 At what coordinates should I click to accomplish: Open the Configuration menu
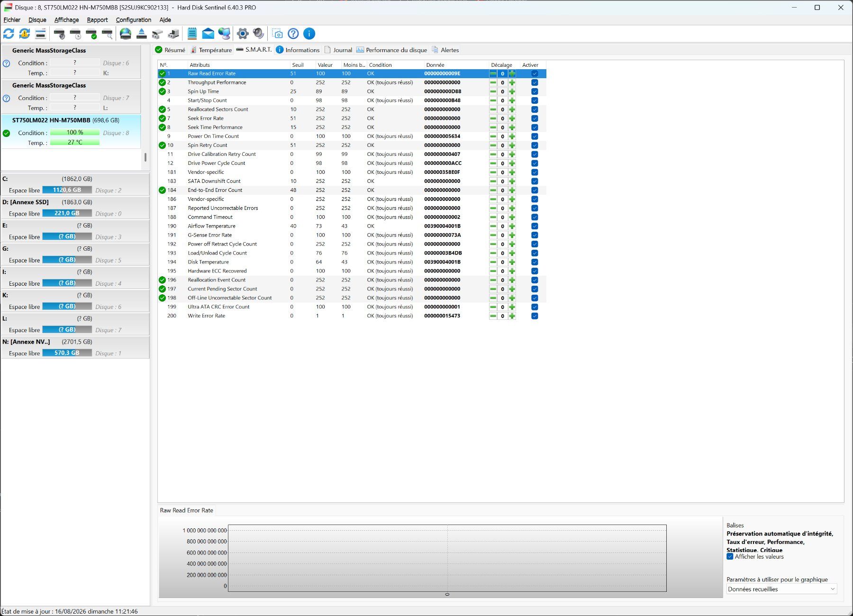tap(134, 20)
